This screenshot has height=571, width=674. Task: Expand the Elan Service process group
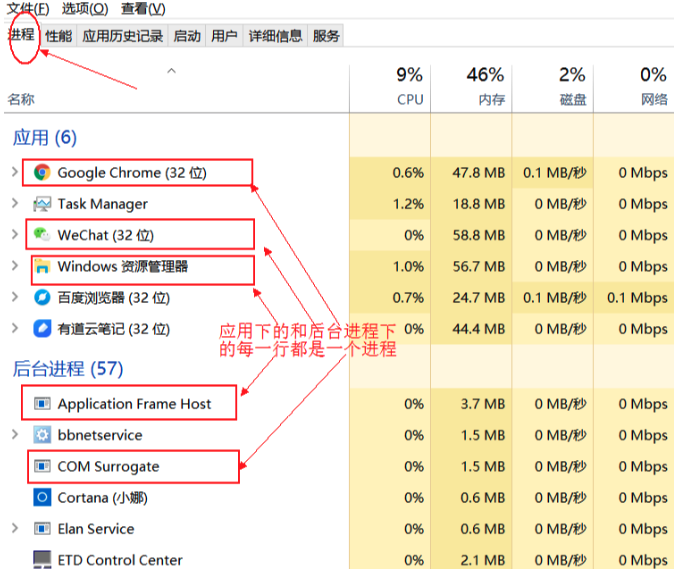(15, 528)
